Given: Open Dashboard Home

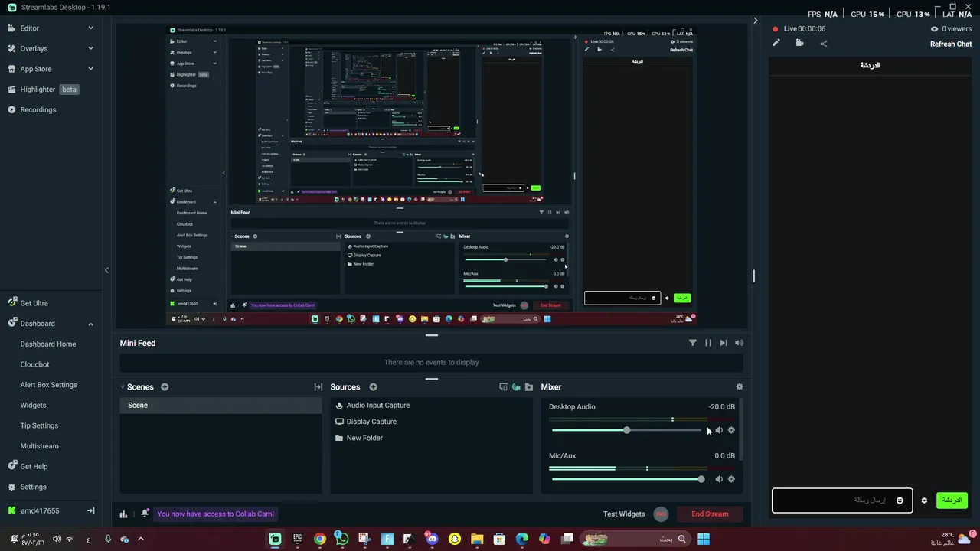Looking at the screenshot, I should click(x=48, y=344).
